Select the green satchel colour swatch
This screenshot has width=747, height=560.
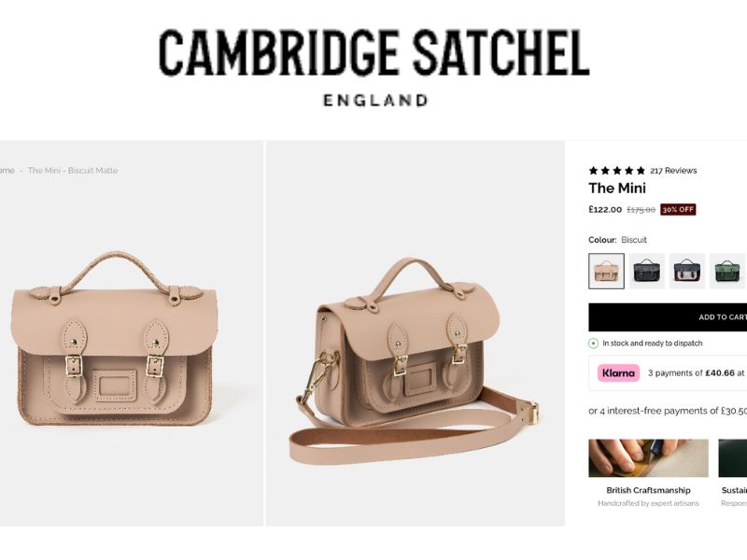pos(727,271)
